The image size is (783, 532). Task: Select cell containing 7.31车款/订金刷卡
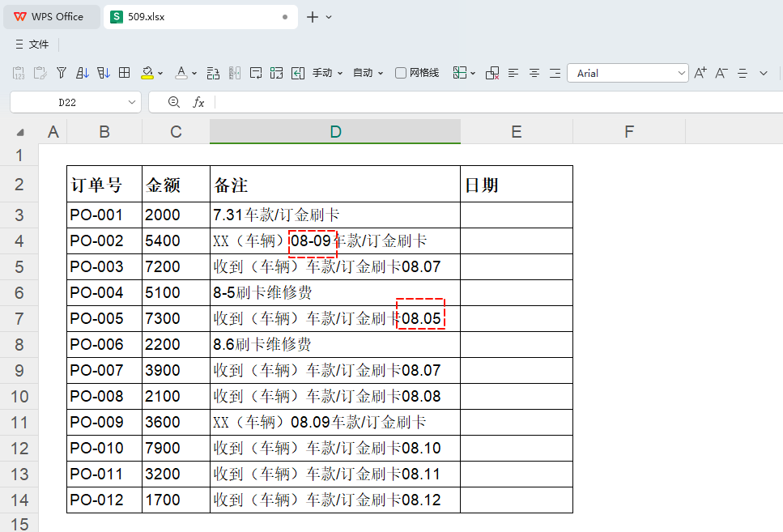(335, 215)
